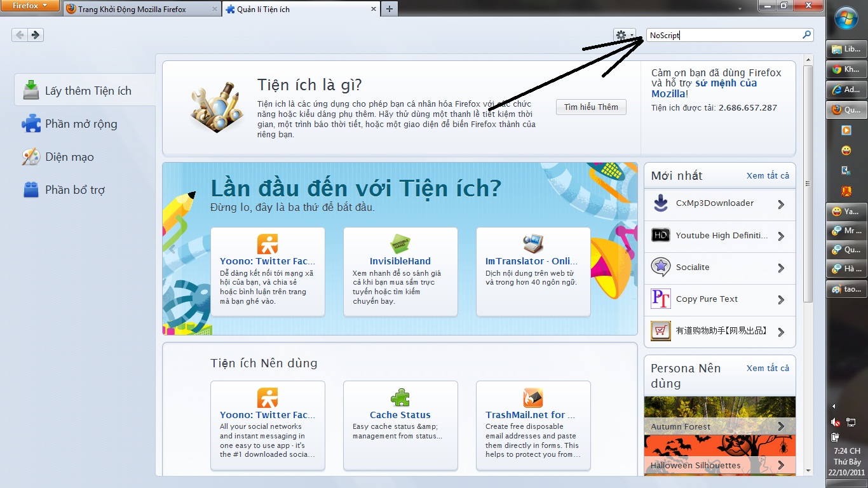Switch to the Internet Explorer Ad... taskbar button

tap(846, 90)
